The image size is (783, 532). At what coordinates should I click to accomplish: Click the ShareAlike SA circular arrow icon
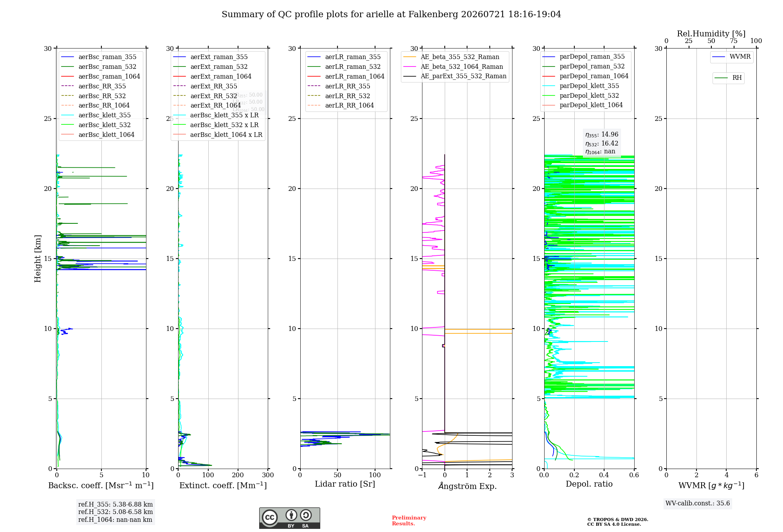[x=306, y=515]
